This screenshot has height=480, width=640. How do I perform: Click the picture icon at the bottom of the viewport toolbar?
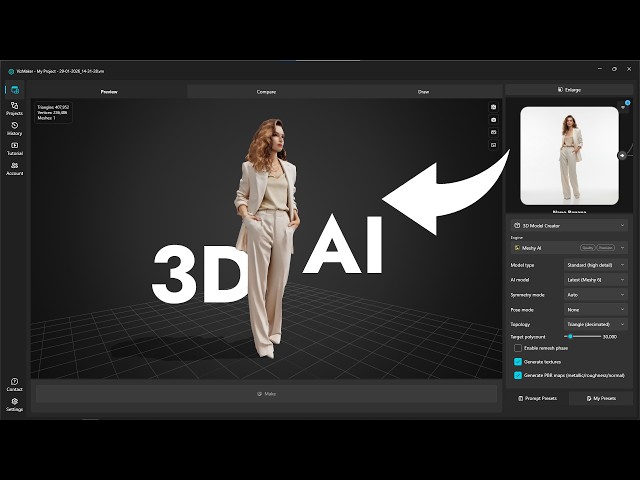[493, 145]
